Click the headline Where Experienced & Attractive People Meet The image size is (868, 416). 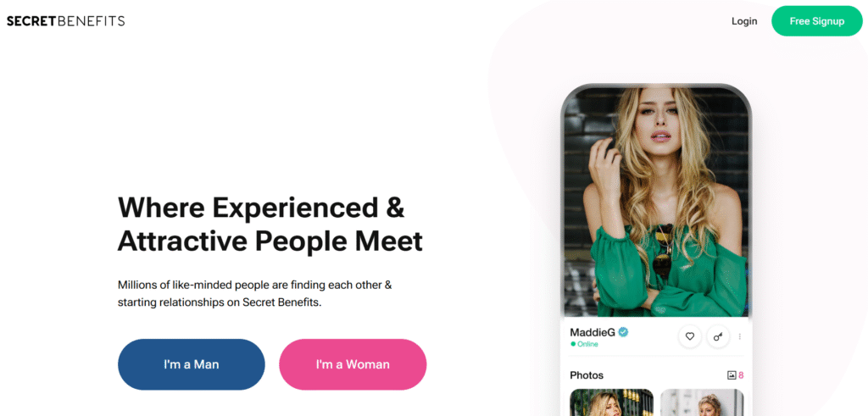[x=270, y=224]
